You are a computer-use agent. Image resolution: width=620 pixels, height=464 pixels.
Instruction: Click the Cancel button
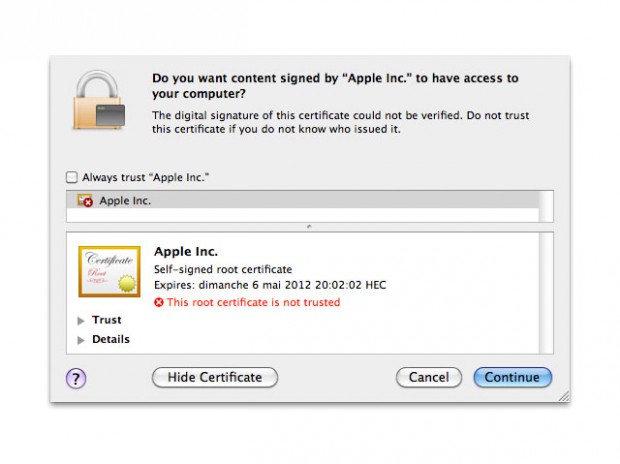pos(429,378)
